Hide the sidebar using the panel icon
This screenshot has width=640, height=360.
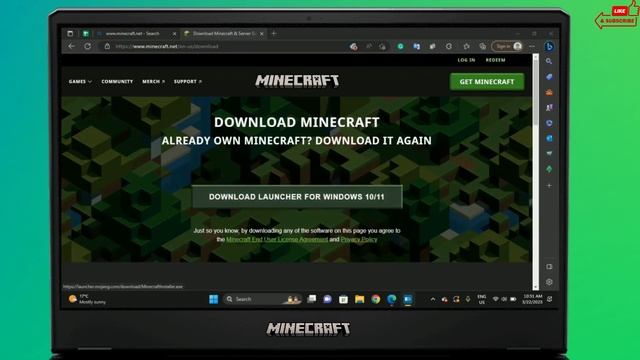(x=549, y=267)
